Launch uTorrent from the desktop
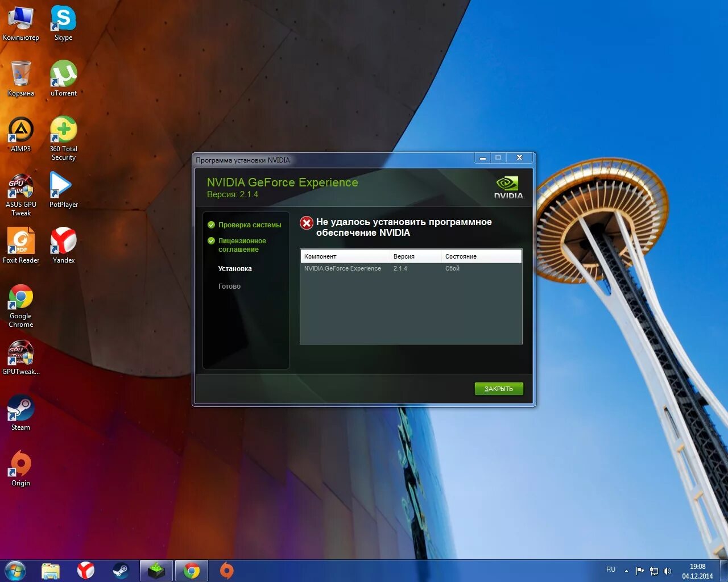 point(63,78)
